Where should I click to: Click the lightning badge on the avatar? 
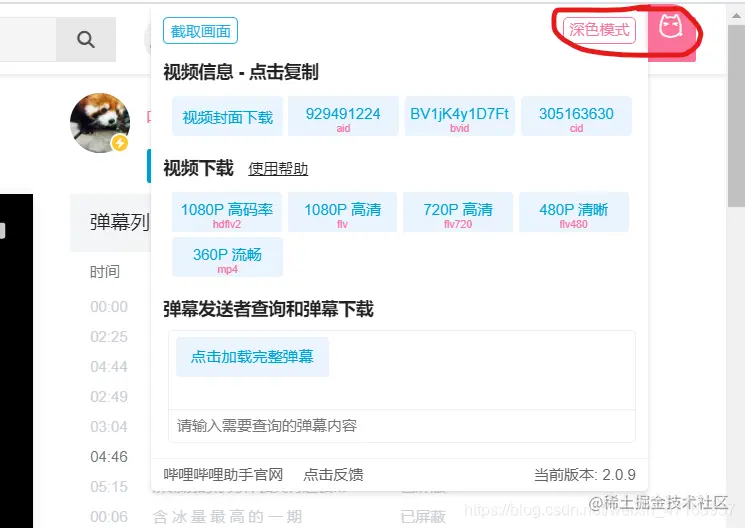(x=120, y=143)
